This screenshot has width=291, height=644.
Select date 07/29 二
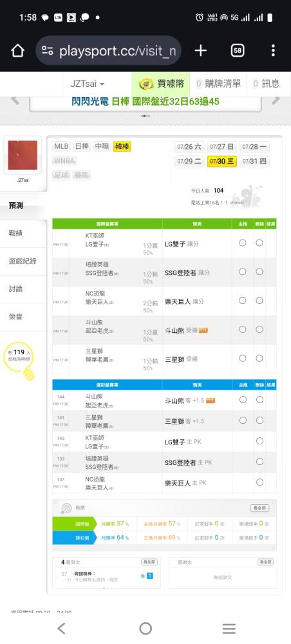189,162
